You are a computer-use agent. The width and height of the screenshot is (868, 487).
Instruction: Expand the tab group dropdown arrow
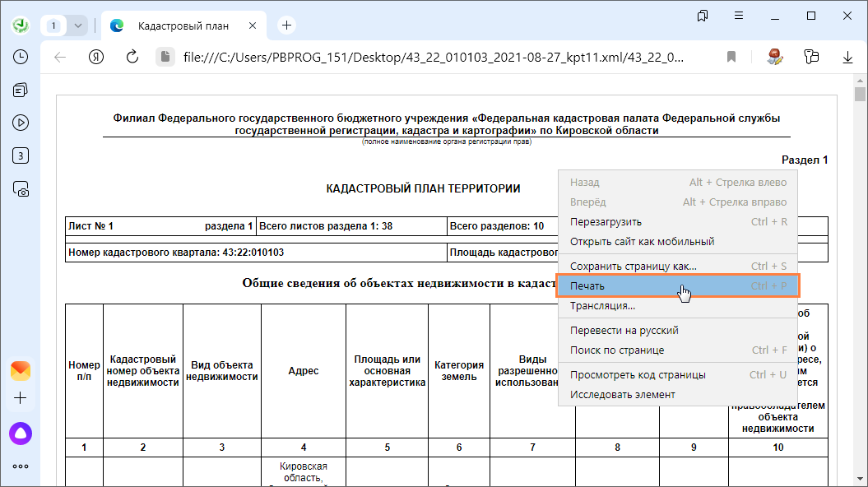click(x=78, y=26)
